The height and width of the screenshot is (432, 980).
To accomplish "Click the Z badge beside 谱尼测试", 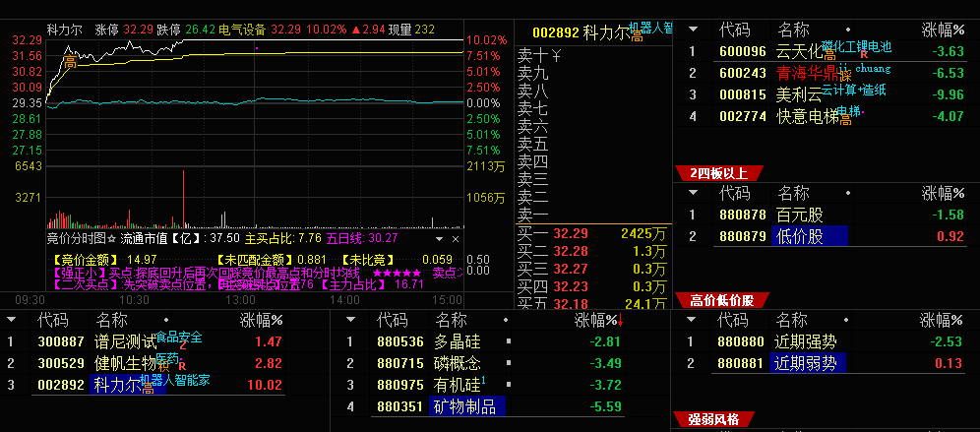I will tap(183, 345).
